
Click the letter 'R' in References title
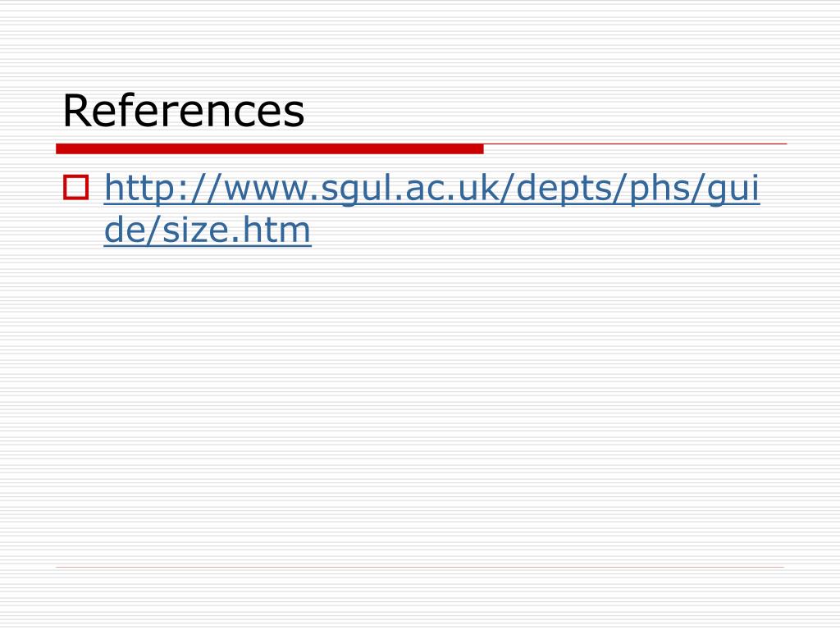75,111
